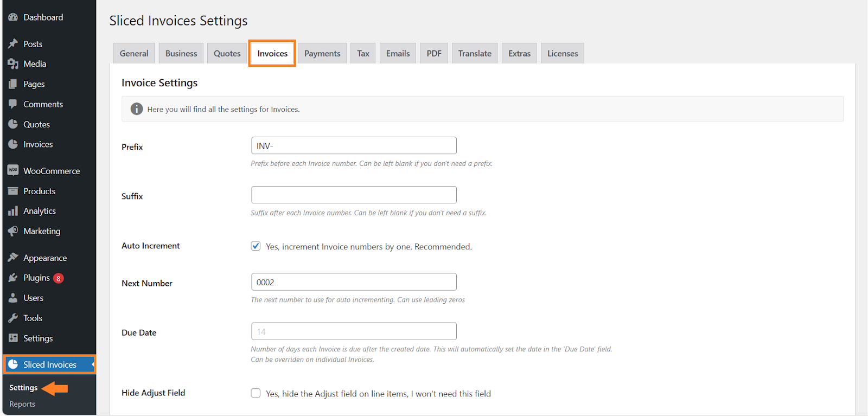Click into the Prefix input field
868x416 pixels.
coord(354,145)
